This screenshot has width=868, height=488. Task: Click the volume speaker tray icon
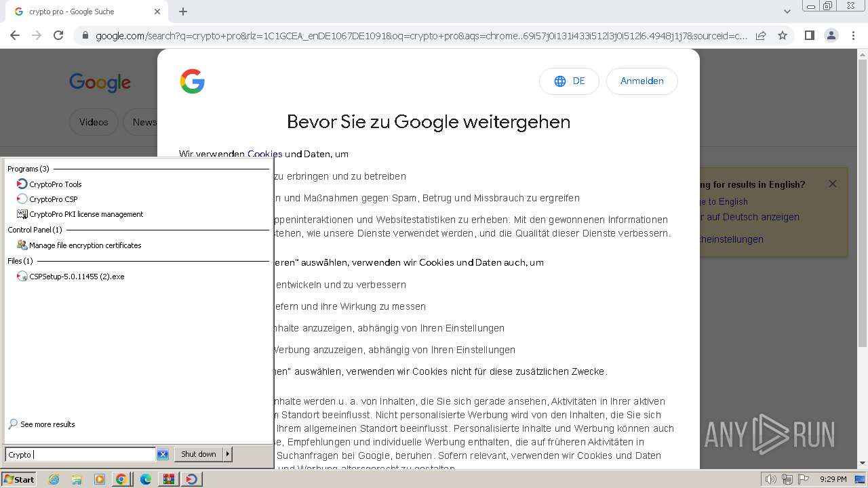coord(770,479)
